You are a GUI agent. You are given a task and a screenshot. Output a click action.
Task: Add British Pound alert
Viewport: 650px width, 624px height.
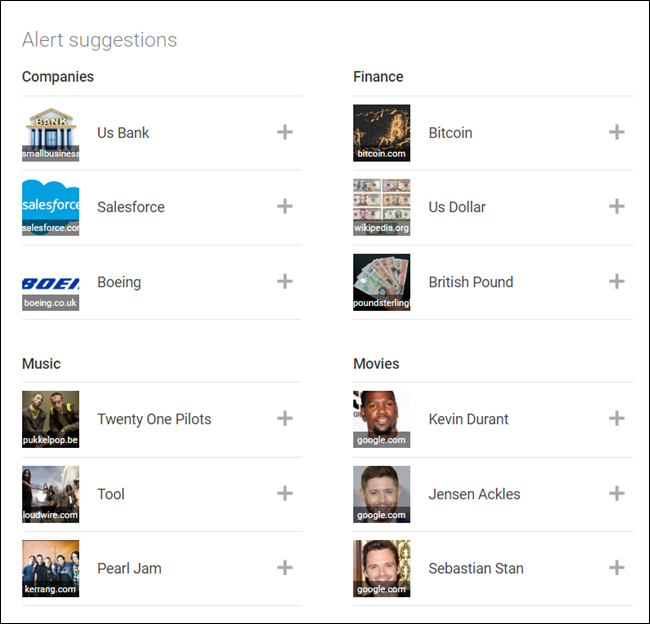[617, 282]
